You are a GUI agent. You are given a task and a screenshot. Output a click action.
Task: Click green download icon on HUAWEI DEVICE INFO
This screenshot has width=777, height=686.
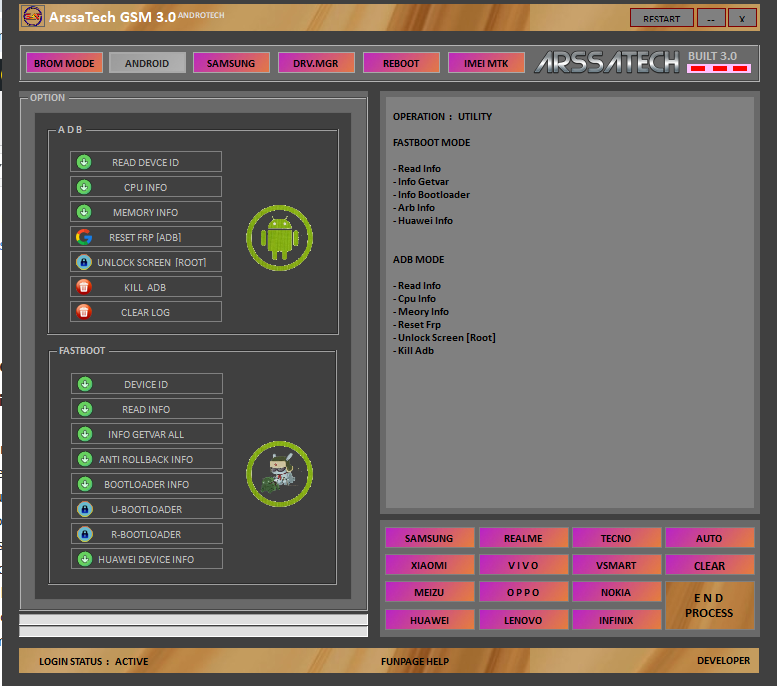pos(85,559)
